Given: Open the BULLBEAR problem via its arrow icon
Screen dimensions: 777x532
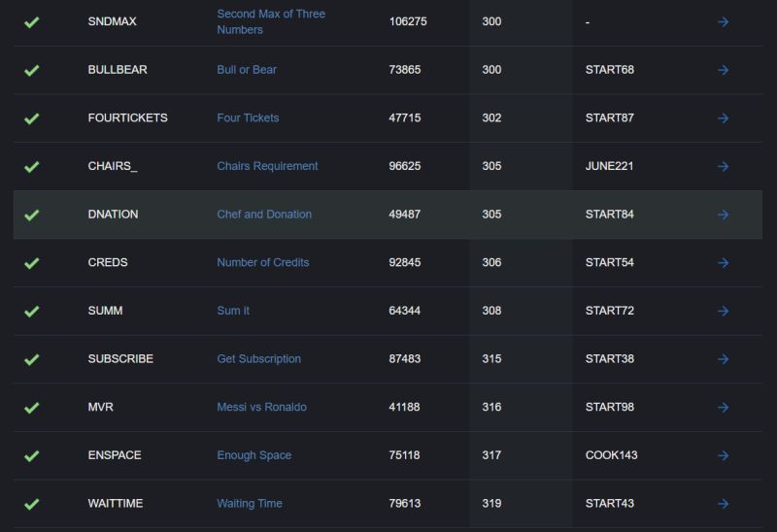Looking at the screenshot, I should (723, 70).
